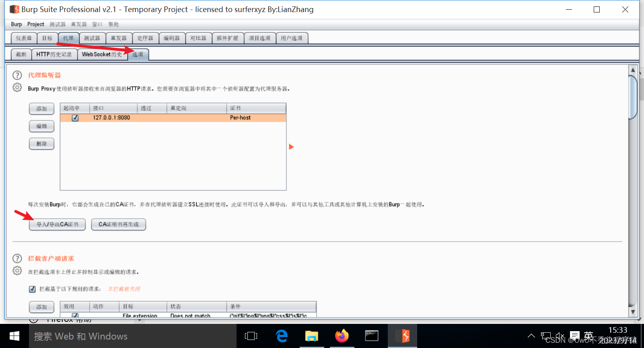Screen dimensions: 644x348
Task: Switch to the 项目选项 tab
Action: [260, 38]
